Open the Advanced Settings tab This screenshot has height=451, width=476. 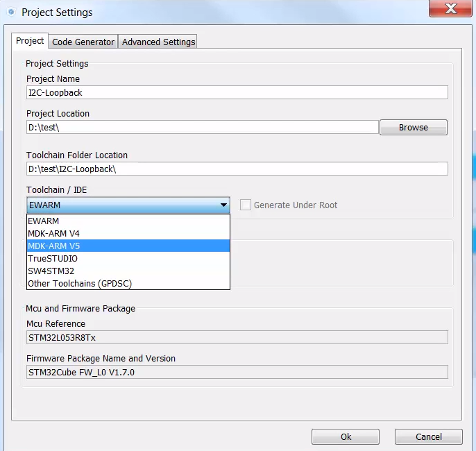158,42
